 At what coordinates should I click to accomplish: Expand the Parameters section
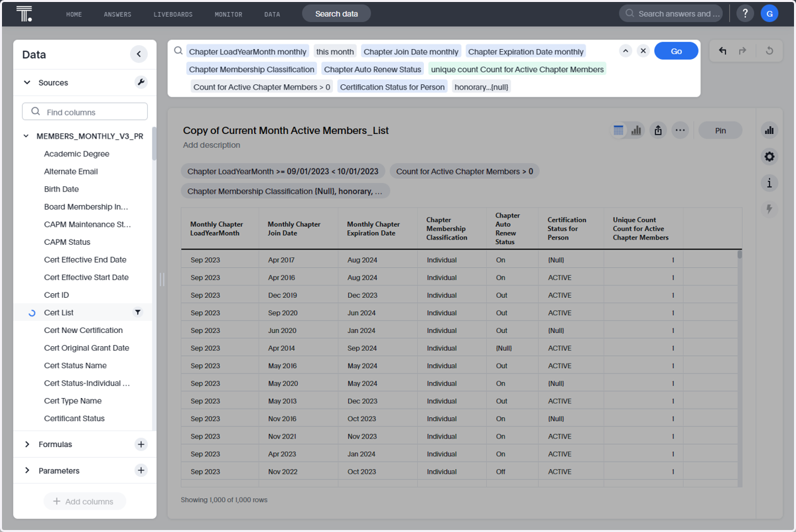click(x=27, y=470)
